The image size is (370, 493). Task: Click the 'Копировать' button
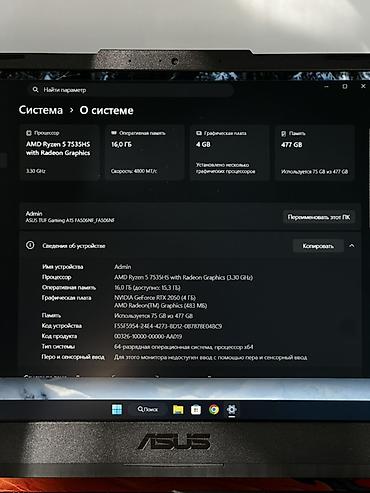pos(318,246)
